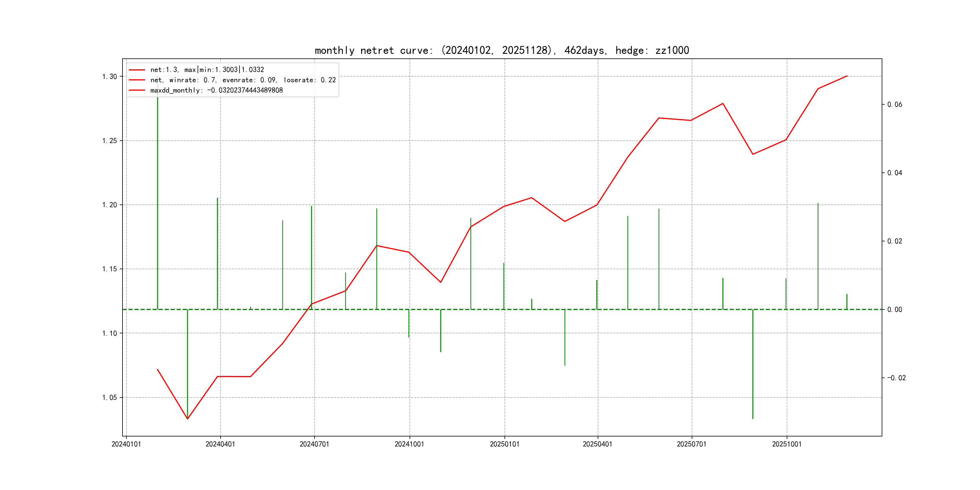This screenshot has height=490, width=980.
Task: Click the 20240401 x-axis label
Action: pyautogui.click(x=220, y=444)
